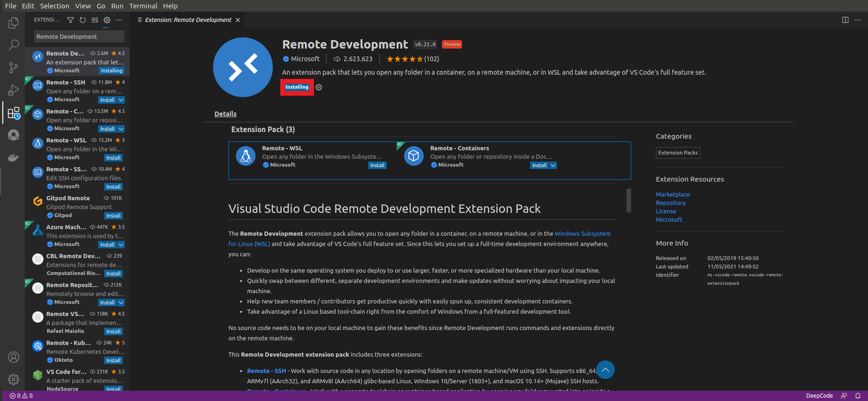
Task: Click the readme vertical scrollbar
Action: pyautogui.click(x=629, y=200)
